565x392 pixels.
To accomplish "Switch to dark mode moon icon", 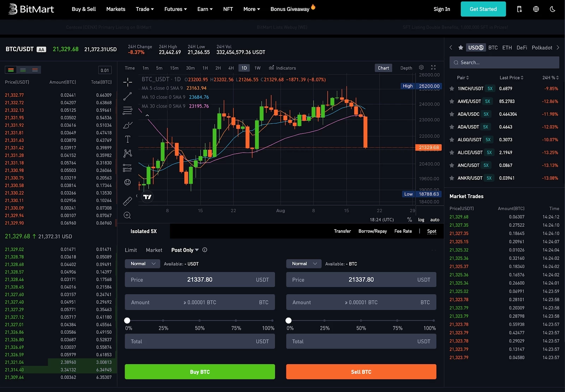I will (553, 9).
